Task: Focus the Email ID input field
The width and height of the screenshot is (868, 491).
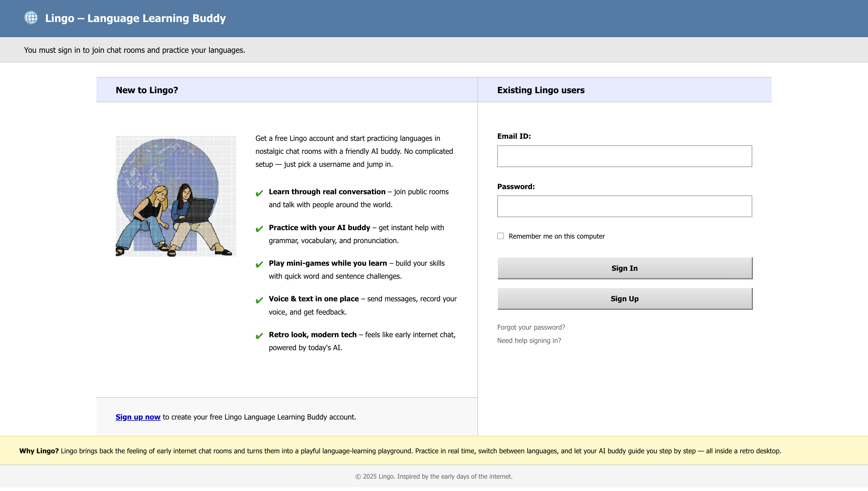Action: click(624, 156)
